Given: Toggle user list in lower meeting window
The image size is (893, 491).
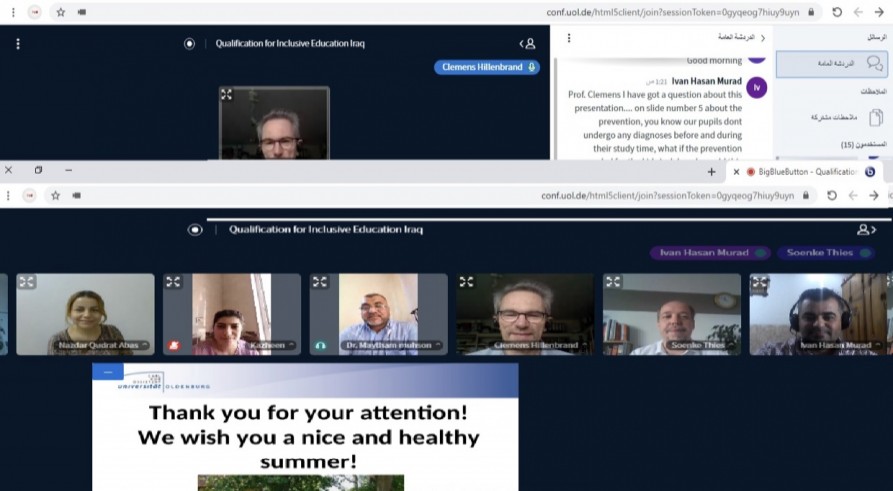Looking at the screenshot, I should click(866, 229).
